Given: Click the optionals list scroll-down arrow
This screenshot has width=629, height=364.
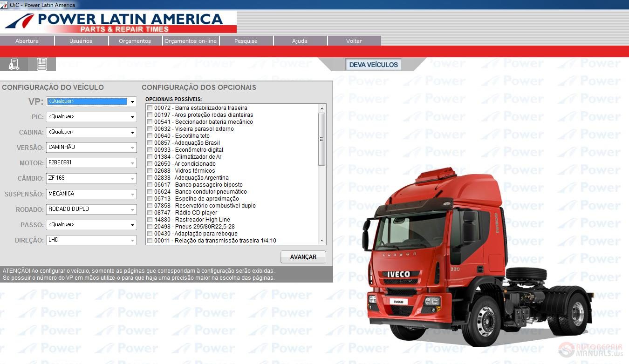Looking at the screenshot, I should 321,241.
